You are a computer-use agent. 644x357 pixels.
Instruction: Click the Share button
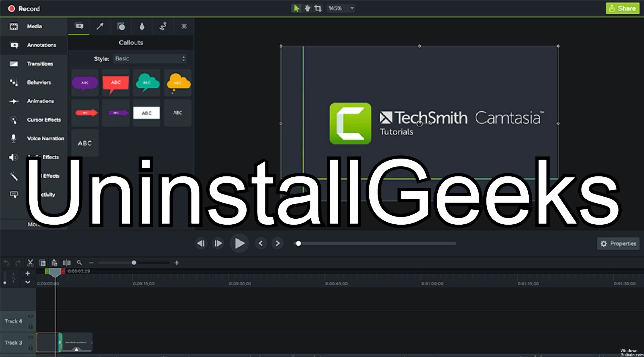click(x=622, y=8)
